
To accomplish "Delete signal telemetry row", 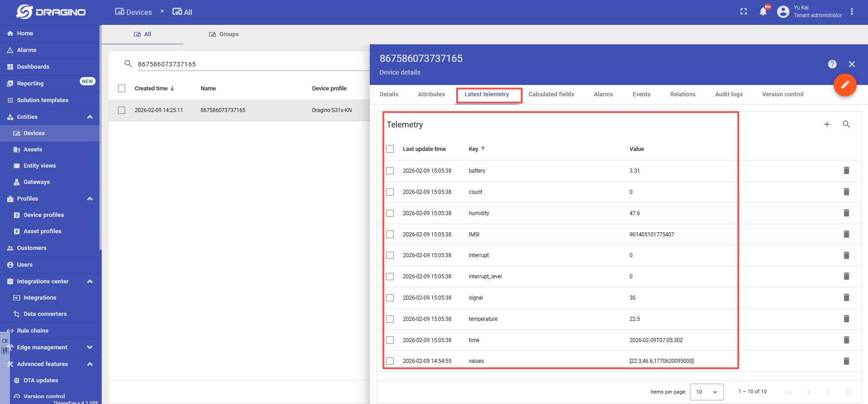I will click(846, 297).
